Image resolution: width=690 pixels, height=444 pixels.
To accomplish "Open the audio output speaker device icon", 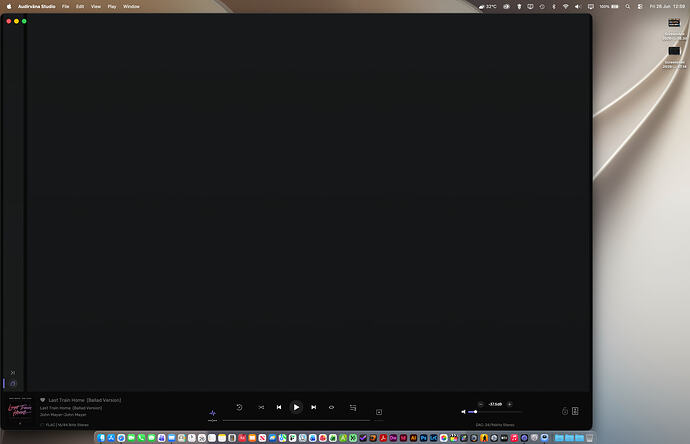I will (x=575, y=411).
